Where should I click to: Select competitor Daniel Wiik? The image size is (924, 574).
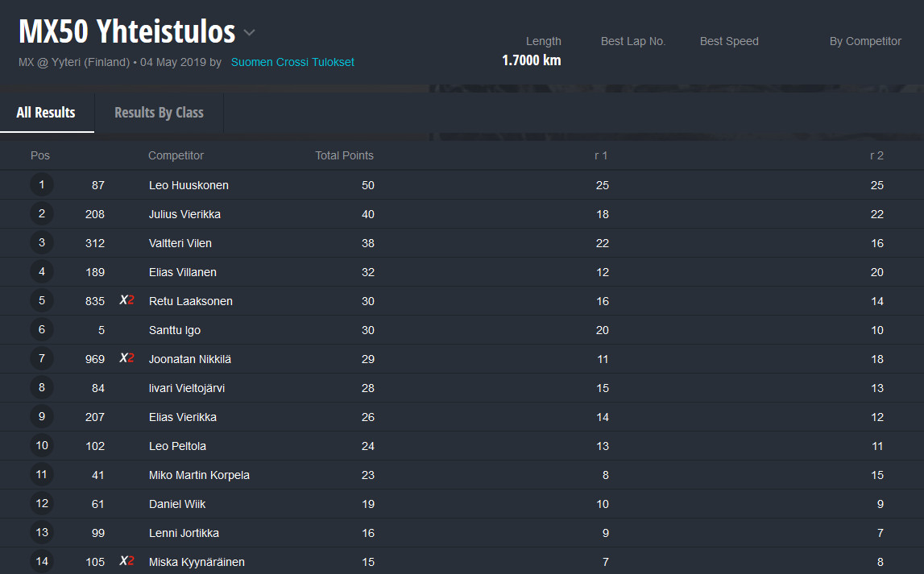tap(176, 504)
